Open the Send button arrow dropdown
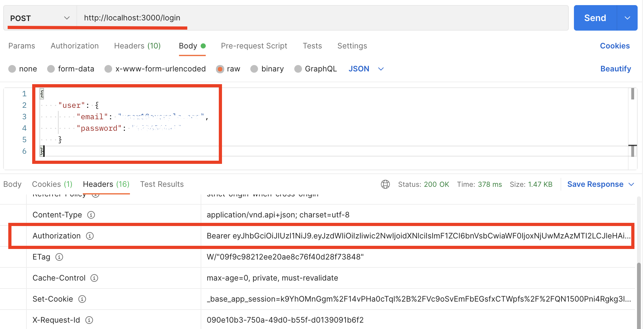The image size is (644, 329). tap(627, 18)
